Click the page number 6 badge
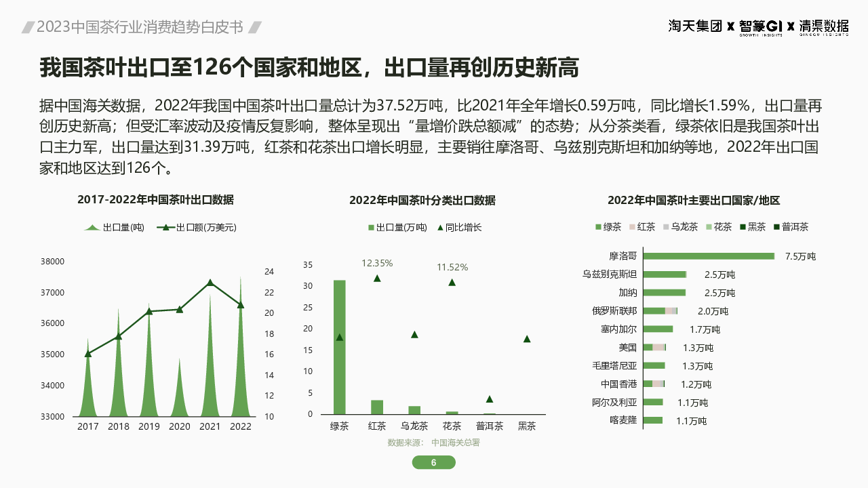Image resolution: width=868 pixels, height=488 pixels. click(434, 462)
